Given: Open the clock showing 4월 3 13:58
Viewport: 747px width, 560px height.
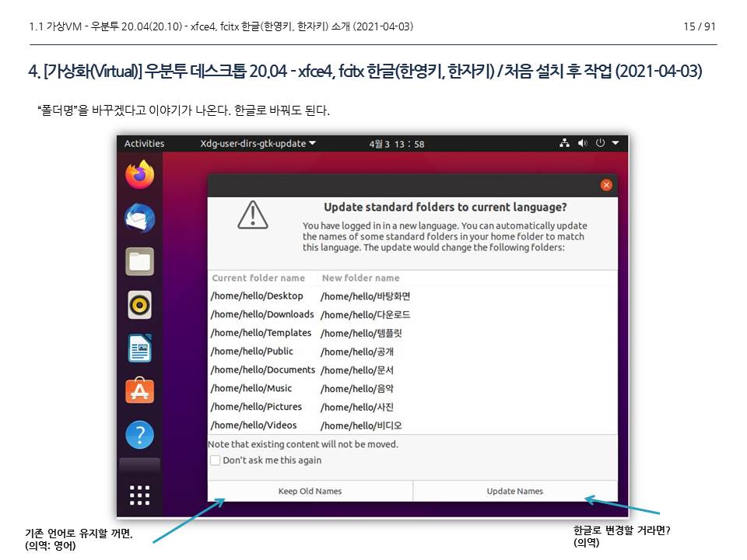Looking at the screenshot, I should point(396,144).
